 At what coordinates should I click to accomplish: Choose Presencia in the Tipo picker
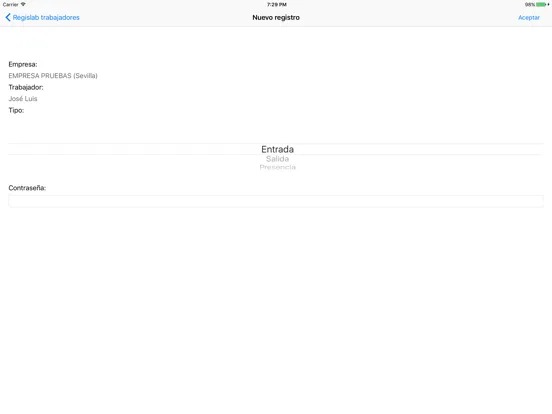click(x=277, y=167)
